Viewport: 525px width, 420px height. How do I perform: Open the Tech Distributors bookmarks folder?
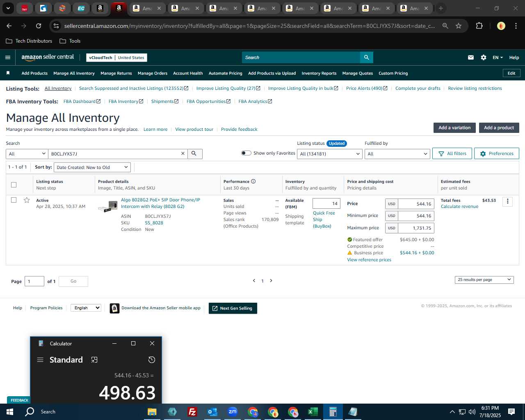pos(29,41)
